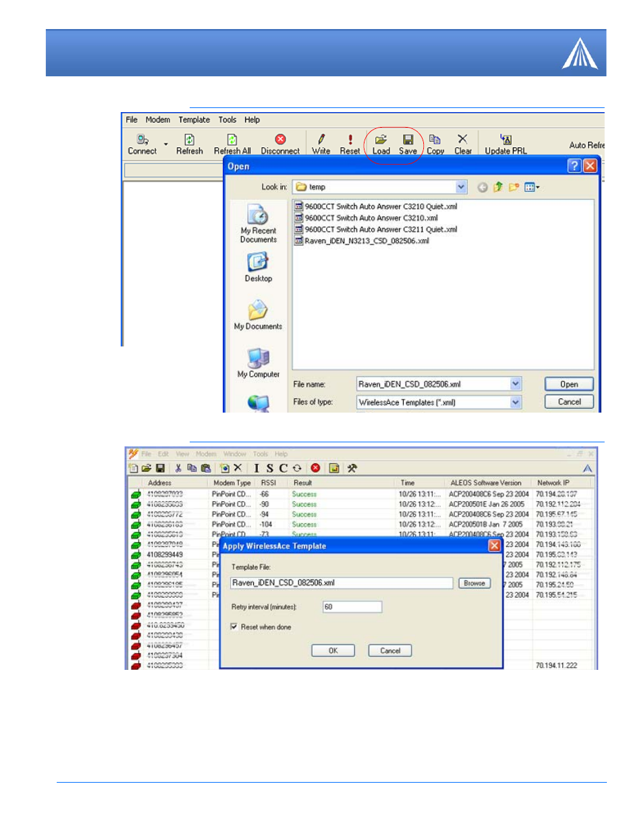644x834 pixels.
Task: Go back using Open dialog back arrow
Action: click(x=482, y=187)
